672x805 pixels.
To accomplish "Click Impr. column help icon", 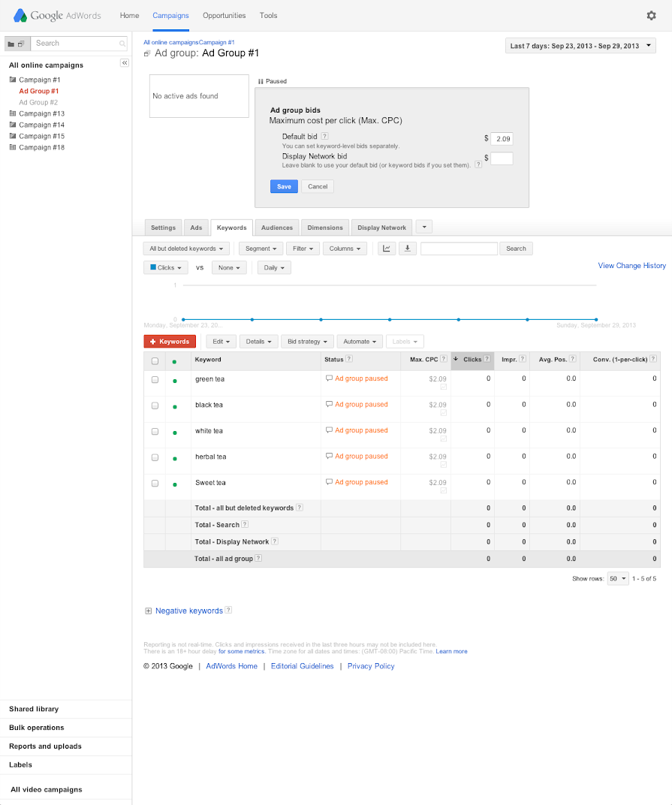I will click(x=522, y=359).
